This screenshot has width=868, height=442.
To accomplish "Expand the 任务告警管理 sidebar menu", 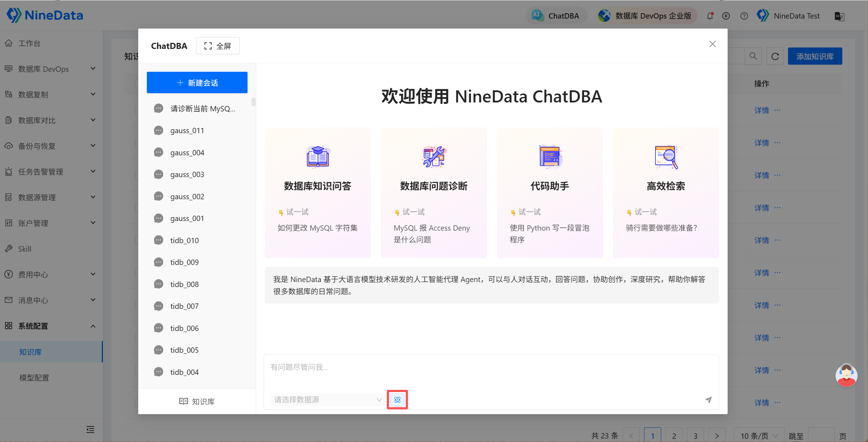I will pos(51,172).
